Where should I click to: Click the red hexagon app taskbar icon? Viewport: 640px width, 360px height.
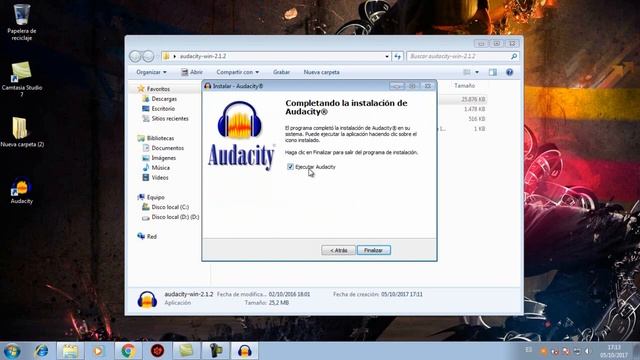coord(157,351)
